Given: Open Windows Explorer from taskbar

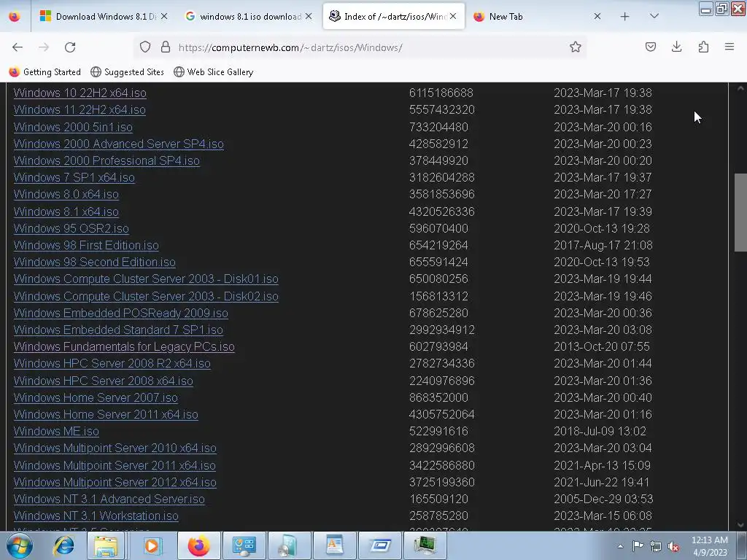Looking at the screenshot, I should click(106, 545).
